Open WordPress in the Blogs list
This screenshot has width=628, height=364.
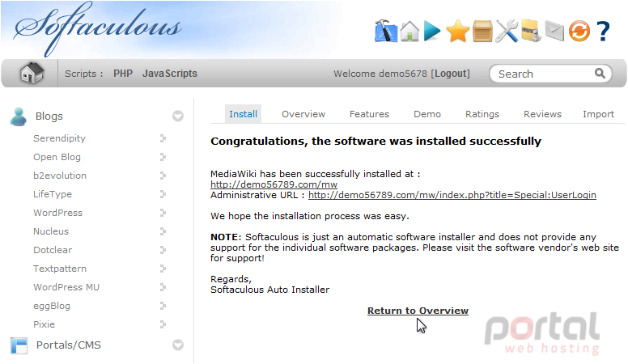[x=57, y=213]
